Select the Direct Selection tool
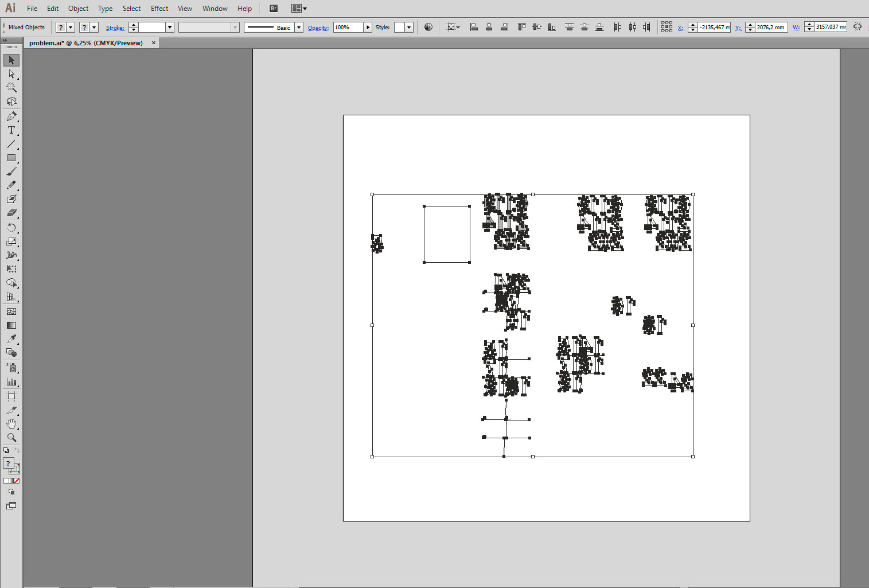The width and height of the screenshot is (869, 588). 11,74
